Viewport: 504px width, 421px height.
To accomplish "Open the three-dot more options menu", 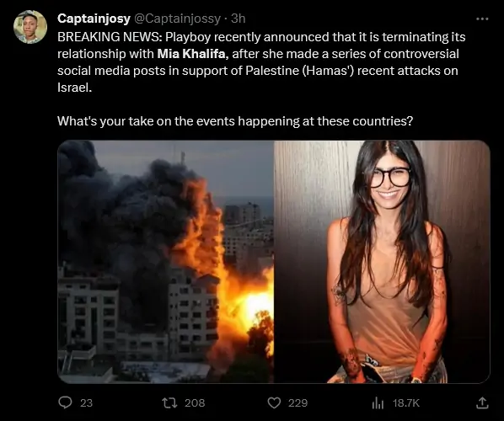I will pos(482,19).
